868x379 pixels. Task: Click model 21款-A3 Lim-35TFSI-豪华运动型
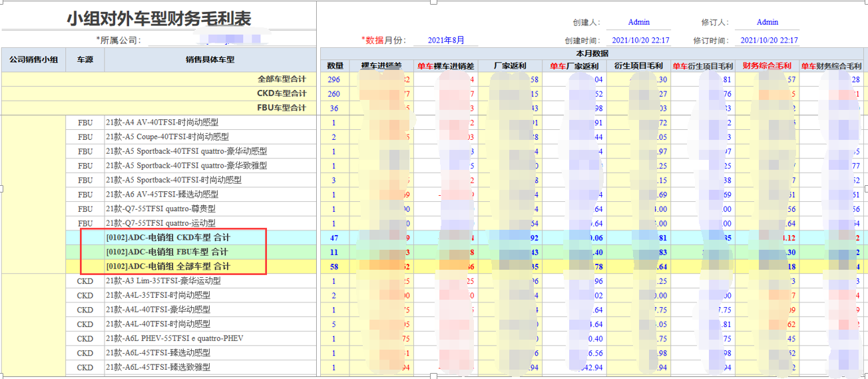click(163, 280)
